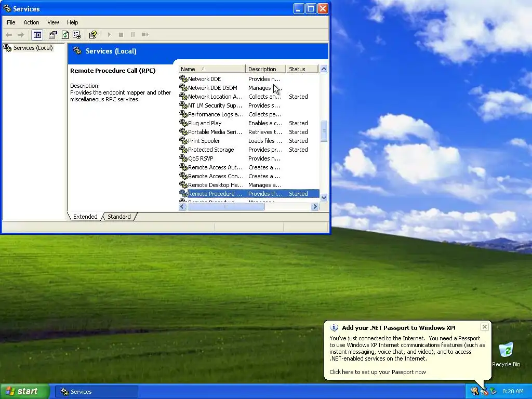Switch to the Extended tab
The image size is (532, 399).
pos(85,217)
